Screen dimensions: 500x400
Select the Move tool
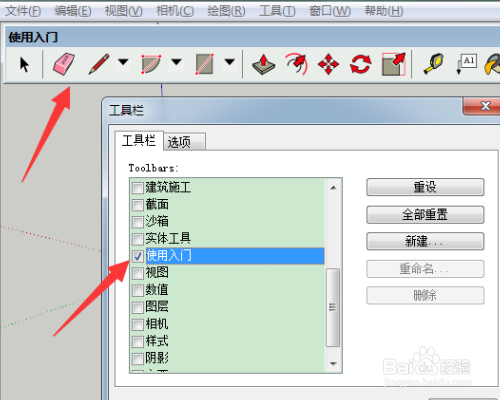(328, 64)
